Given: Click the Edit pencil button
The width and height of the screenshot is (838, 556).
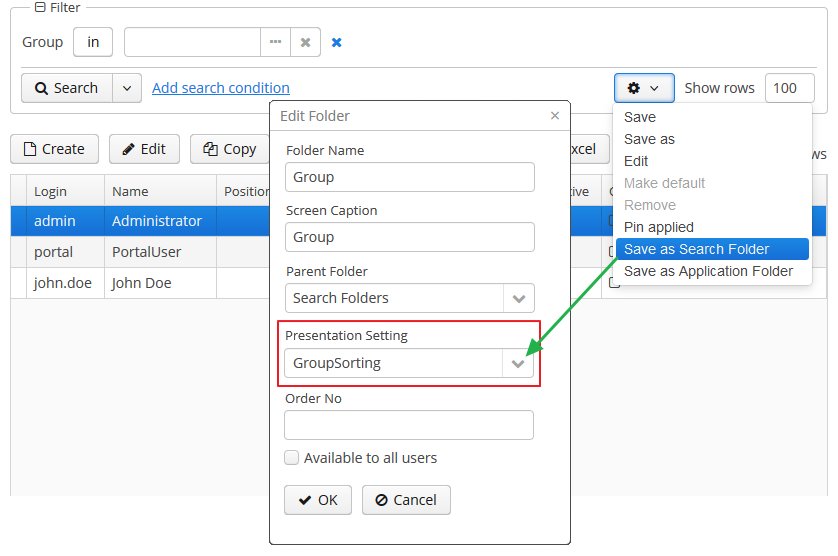Looking at the screenshot, I should pos(144,149).
